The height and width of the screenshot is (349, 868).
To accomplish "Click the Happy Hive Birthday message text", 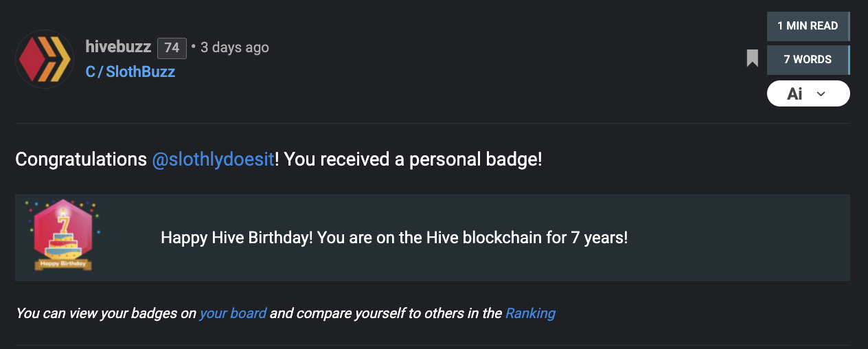I will (x=394, y=238).
